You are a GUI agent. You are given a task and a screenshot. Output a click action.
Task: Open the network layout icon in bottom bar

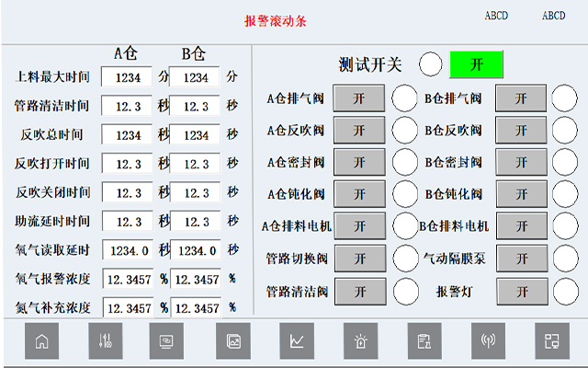(x=551, y=340)
